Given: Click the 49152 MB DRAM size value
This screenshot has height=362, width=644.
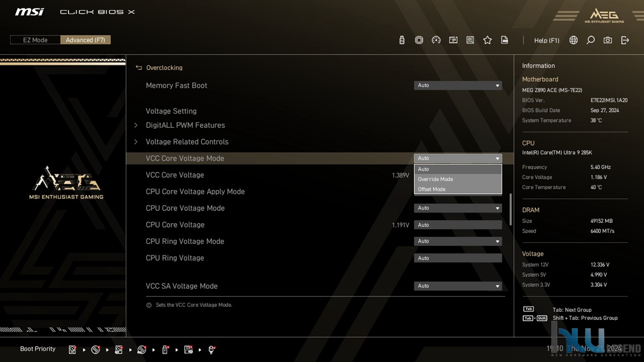Looking at the screenshot, I should (x=601, y=221).
